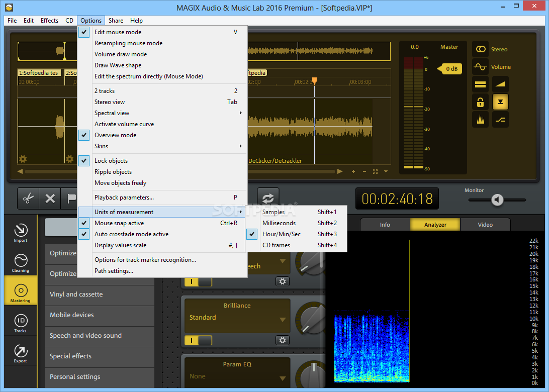Open the partially hidden 'eech' preset dropdown
549x392 pixels.
pos(283,261)
